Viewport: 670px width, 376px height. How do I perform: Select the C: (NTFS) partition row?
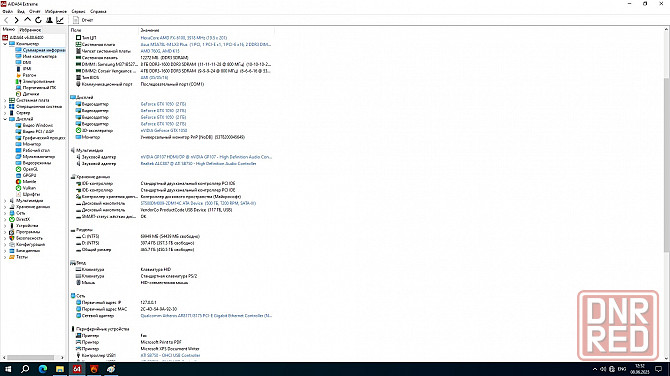point(171,237)
